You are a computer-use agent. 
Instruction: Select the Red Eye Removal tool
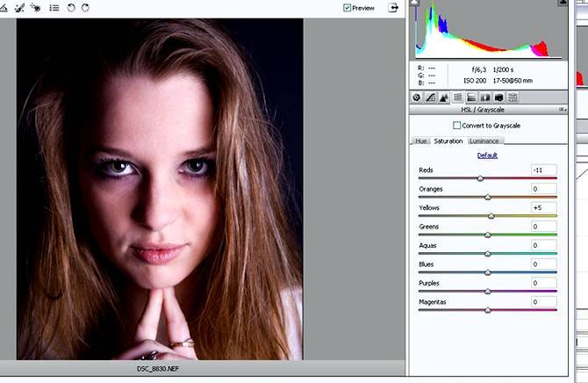35,8
